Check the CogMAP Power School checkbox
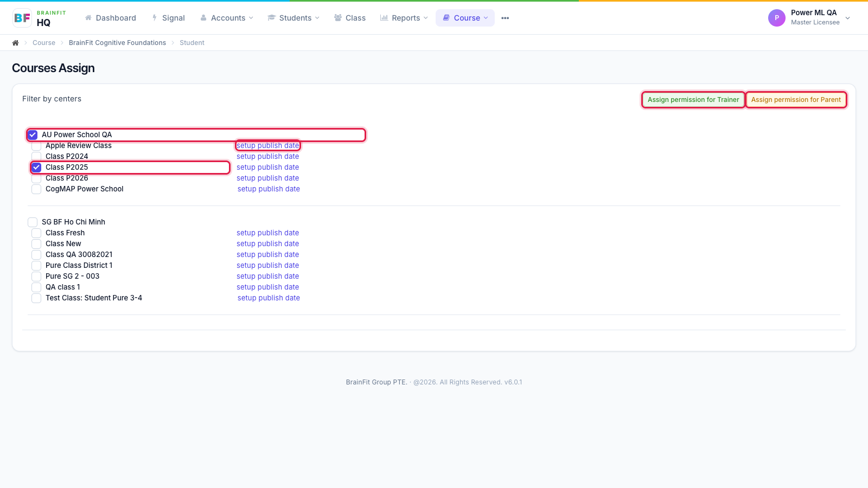This screenshot has height=488, width=868. (36, 189)
